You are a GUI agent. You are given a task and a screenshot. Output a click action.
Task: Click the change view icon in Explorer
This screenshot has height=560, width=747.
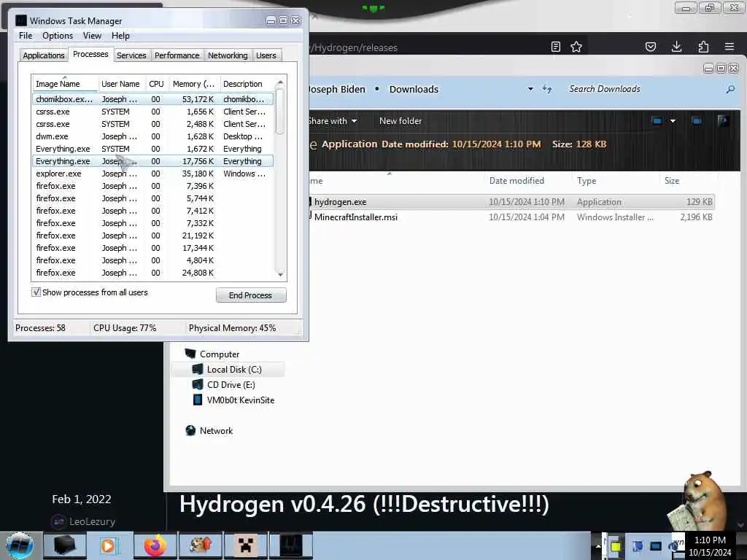tap(657, 121)
